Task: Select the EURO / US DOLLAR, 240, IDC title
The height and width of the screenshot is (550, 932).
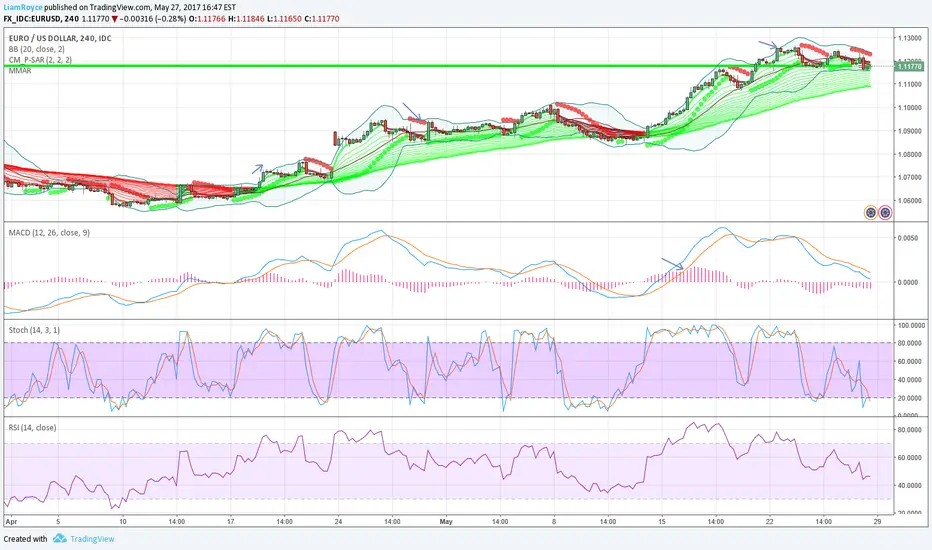Action: tap(60, 38)
